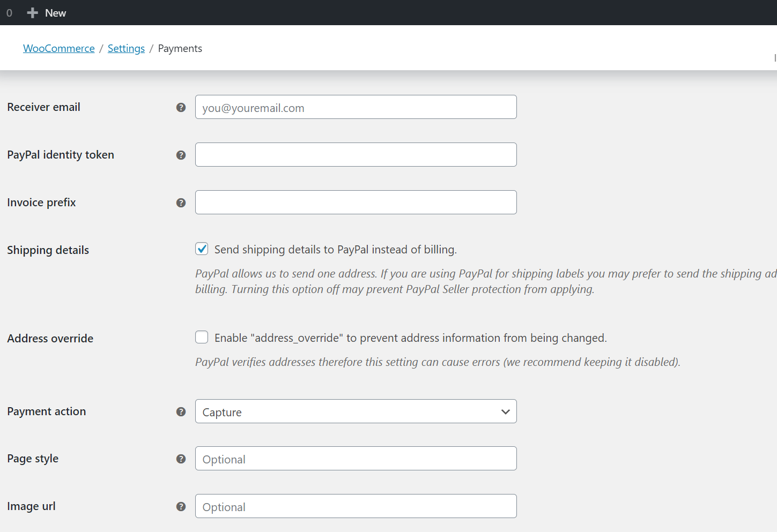Click the Receiver email label
This screenshot has width=777, height=532.
44,107
